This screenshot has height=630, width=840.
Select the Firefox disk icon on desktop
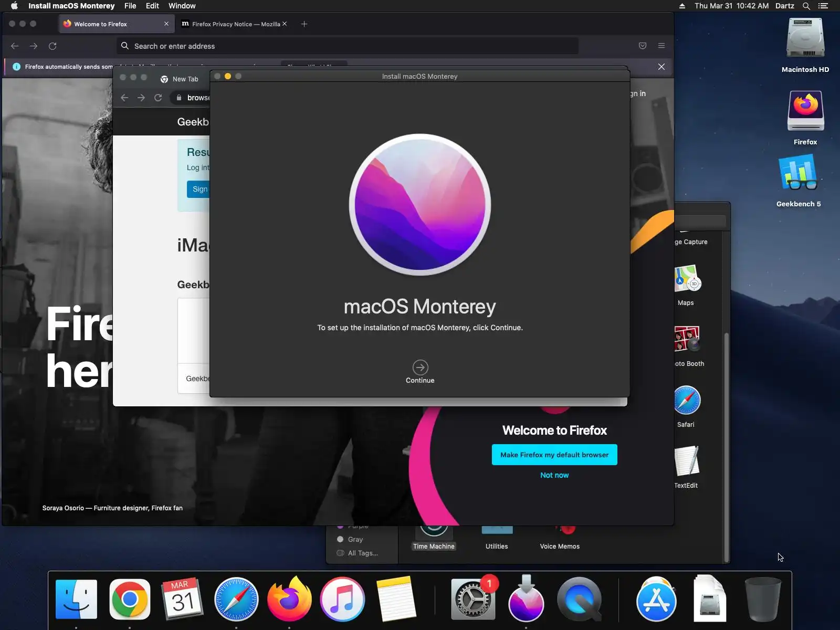pos(805,111)
